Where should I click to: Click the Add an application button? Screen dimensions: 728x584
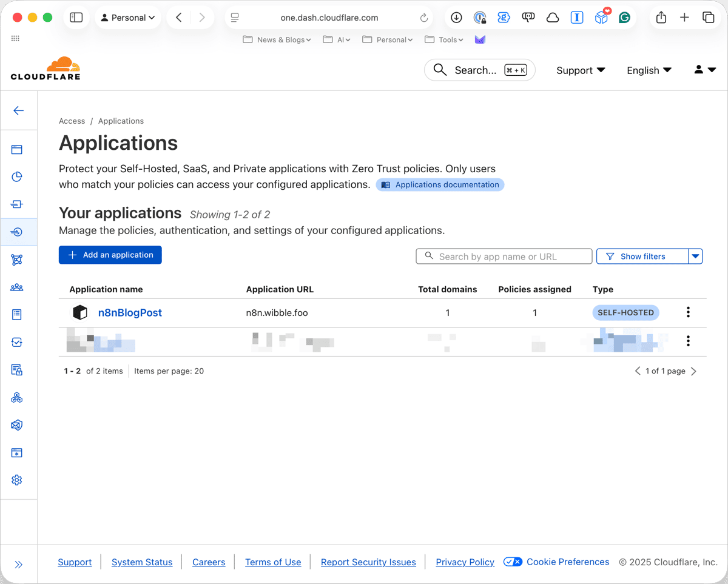click(110, 255)
